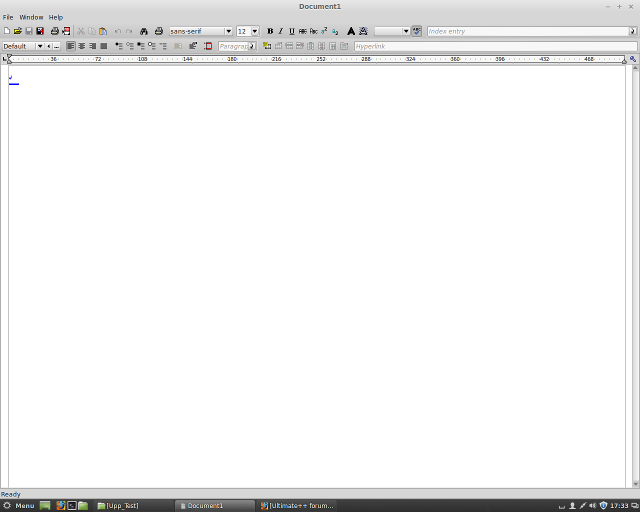The height and width of the screenshot is (512, 640).
Task: Toggle Italic formatting
Action: tap(280, 31)
